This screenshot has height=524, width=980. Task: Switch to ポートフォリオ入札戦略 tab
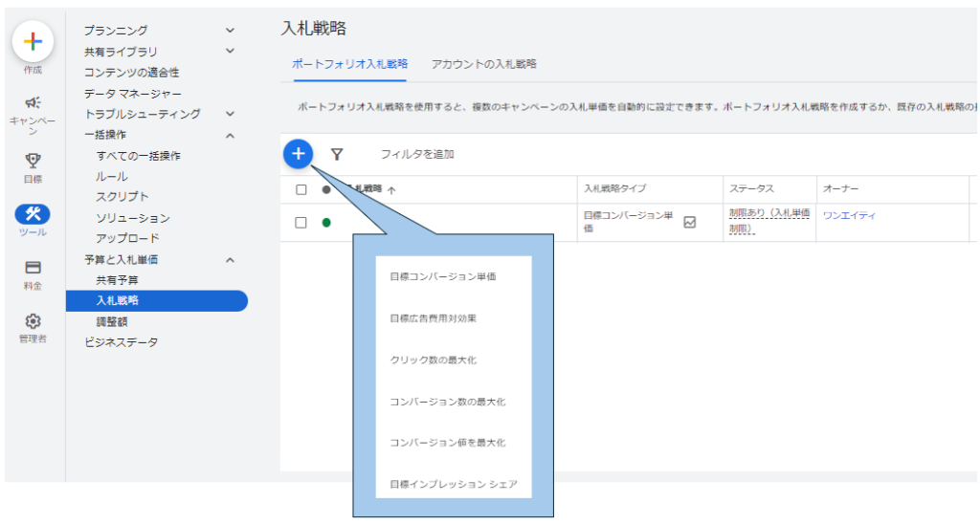[350, 64]
